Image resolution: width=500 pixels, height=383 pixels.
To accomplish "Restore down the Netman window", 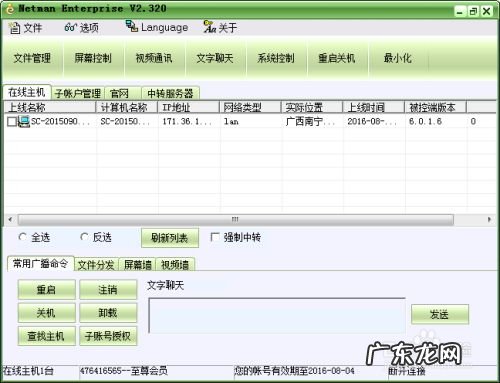I will point(473,11).
